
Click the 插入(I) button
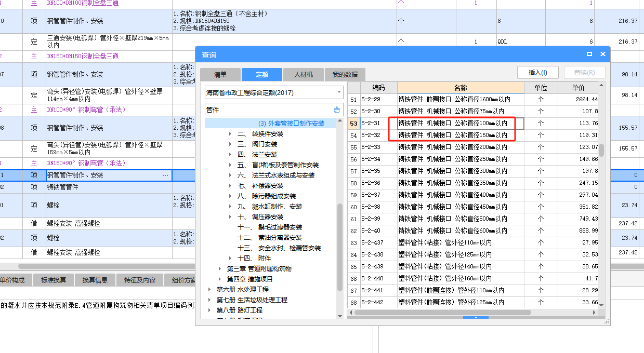(x=538, y=72)
